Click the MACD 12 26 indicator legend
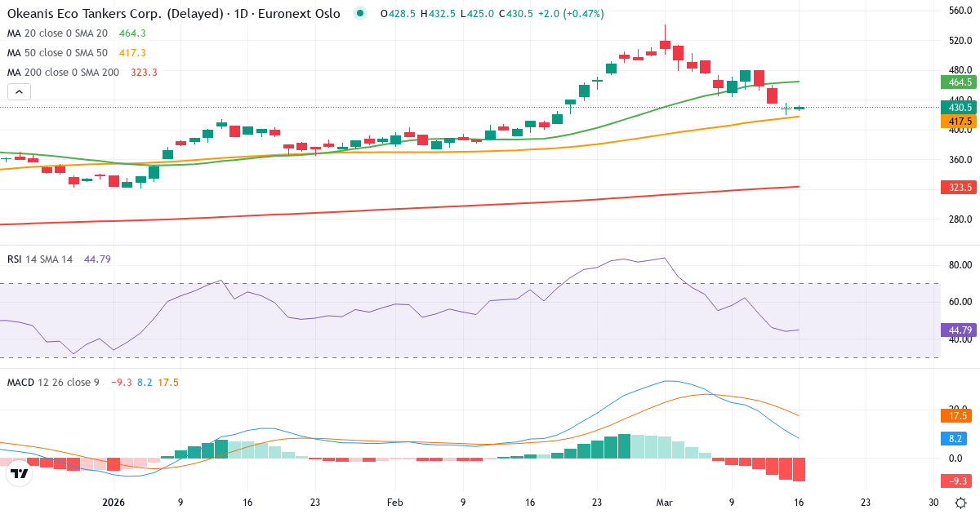The width and height of the screenshot is (980, 514). [53, 382]
